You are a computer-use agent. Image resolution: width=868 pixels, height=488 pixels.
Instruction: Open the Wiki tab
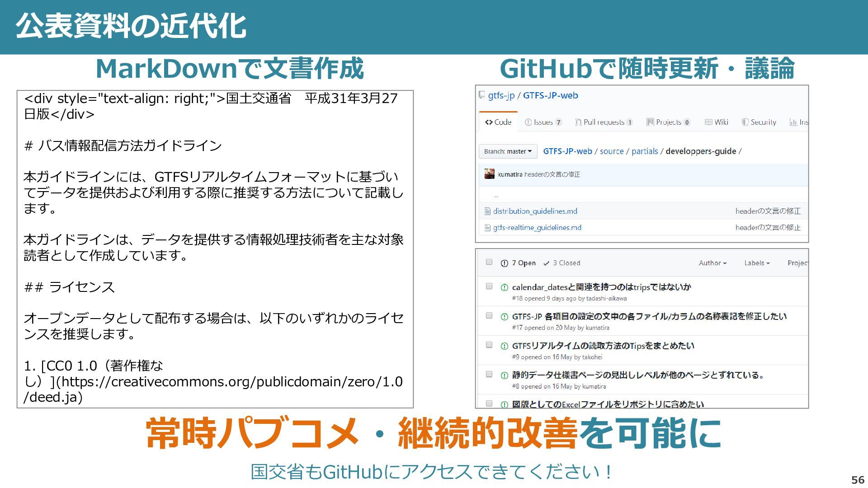coord(717,122)
